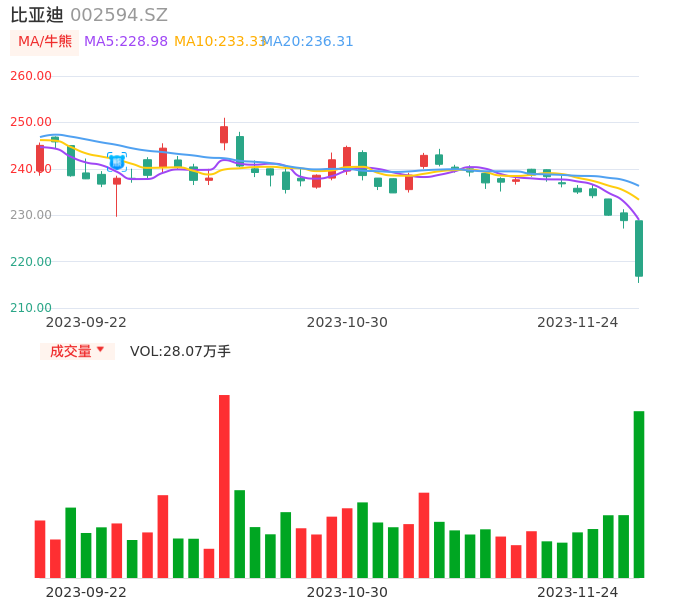Click the last tall green volume bar
This screenshot has height=606, width=686.
tap(639, 494)
